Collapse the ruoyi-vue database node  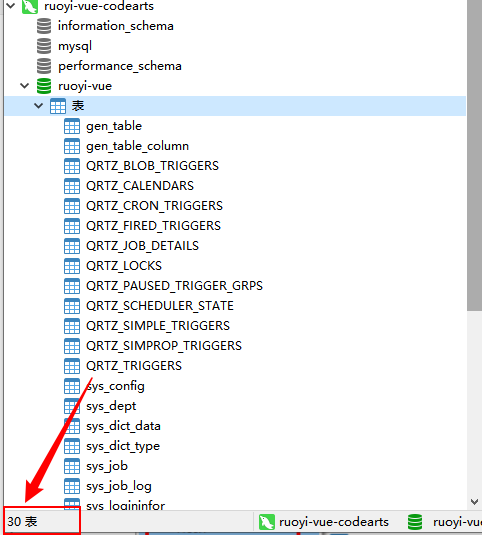click(25, 86)
